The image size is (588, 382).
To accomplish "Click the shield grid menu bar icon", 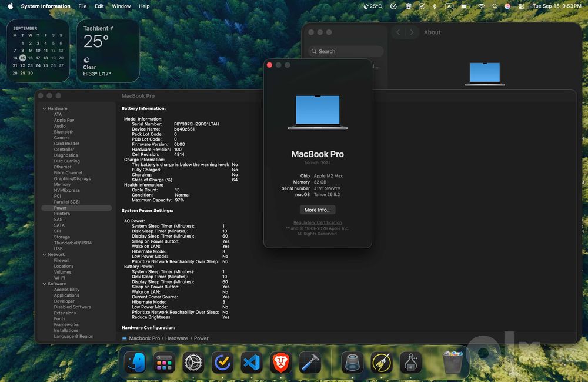I will [x=409, y=6].
